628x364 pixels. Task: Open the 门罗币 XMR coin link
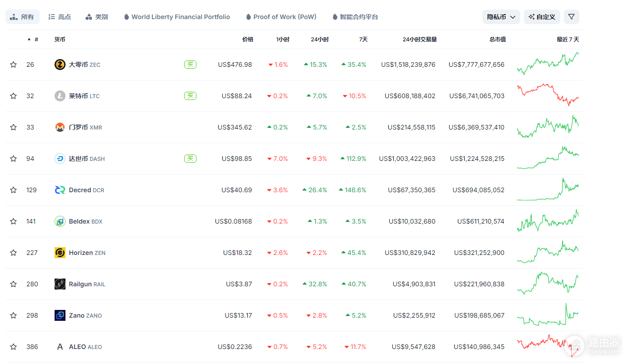coord(85,127)
